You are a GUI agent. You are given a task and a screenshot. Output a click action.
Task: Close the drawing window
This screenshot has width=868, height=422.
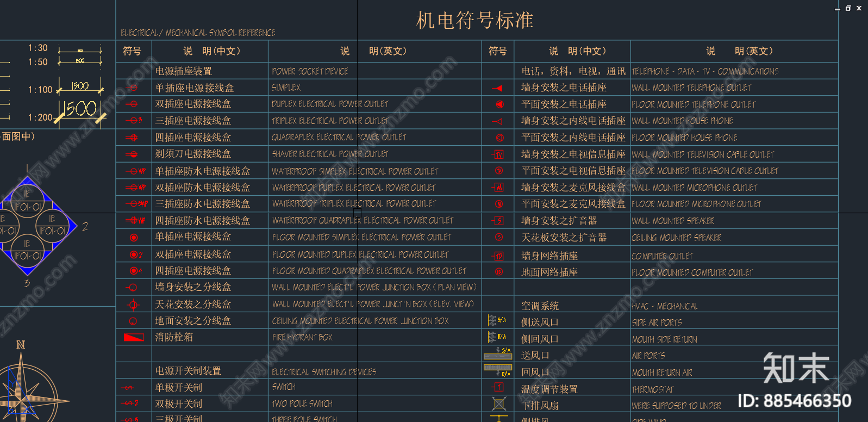pyautogui.click(x=859, y=8)
